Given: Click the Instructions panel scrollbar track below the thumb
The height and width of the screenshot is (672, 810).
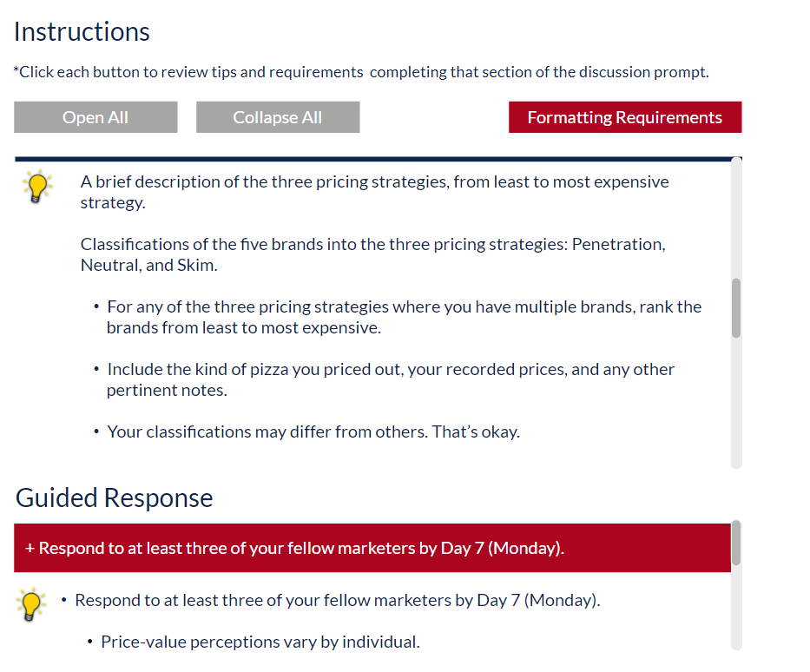Looking at the screenshot, I should pyautogui.click(x=737, y=403).
